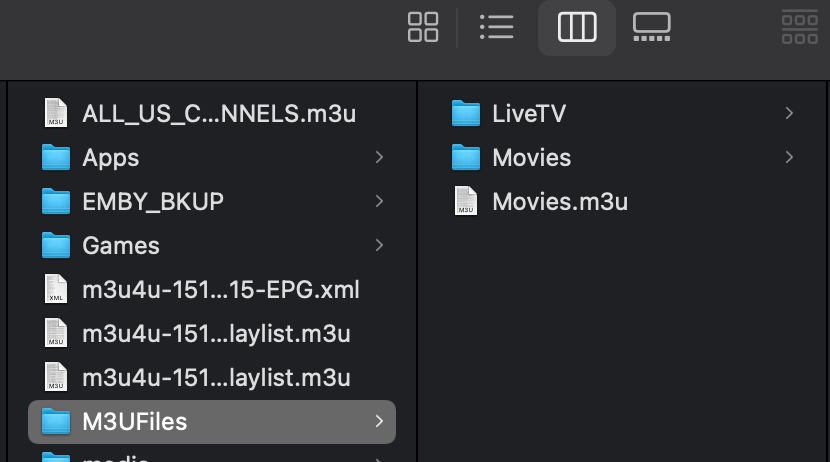Click the Movies.m3u file icon
The image size is (830, 462).
tap(466, 201)
